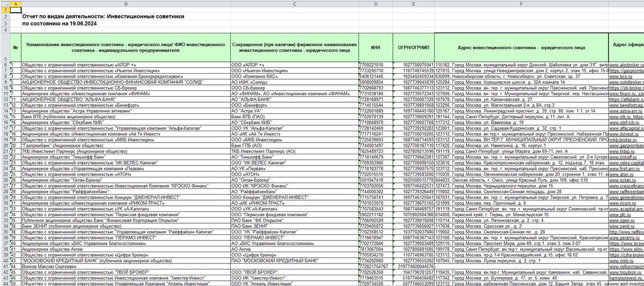Viewport: 644px width, 286px height.
Task: Select cell 'ООО «АТОН»'
Action: [x=294, y=175]
